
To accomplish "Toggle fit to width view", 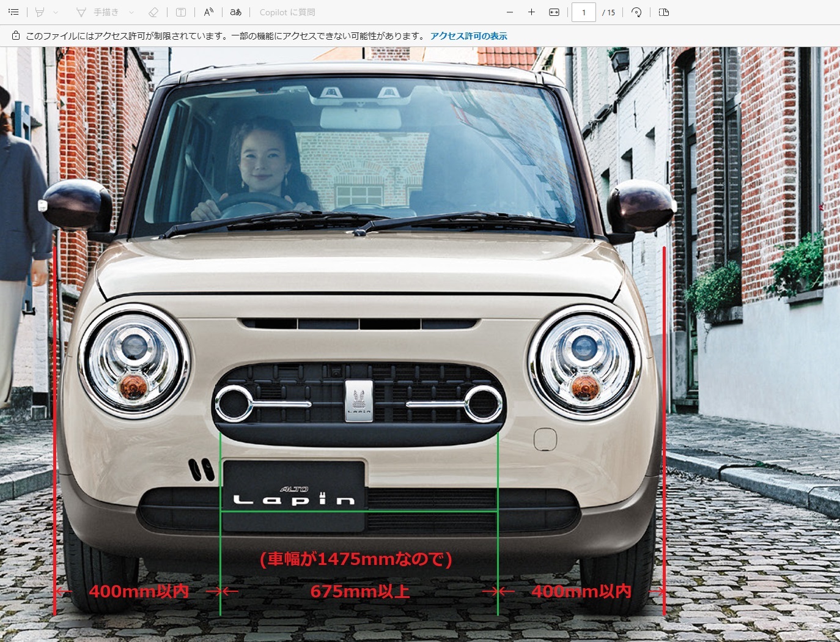I will tap(554, 12).
